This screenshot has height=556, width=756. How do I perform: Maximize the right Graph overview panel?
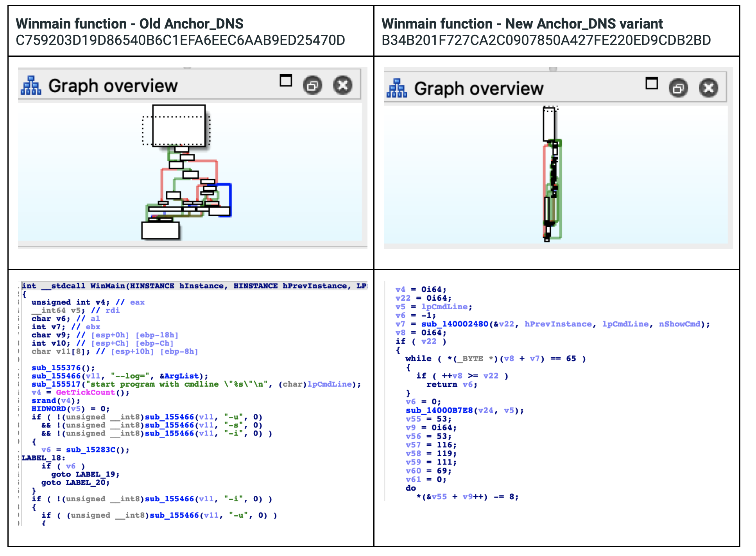pos(652,83)
